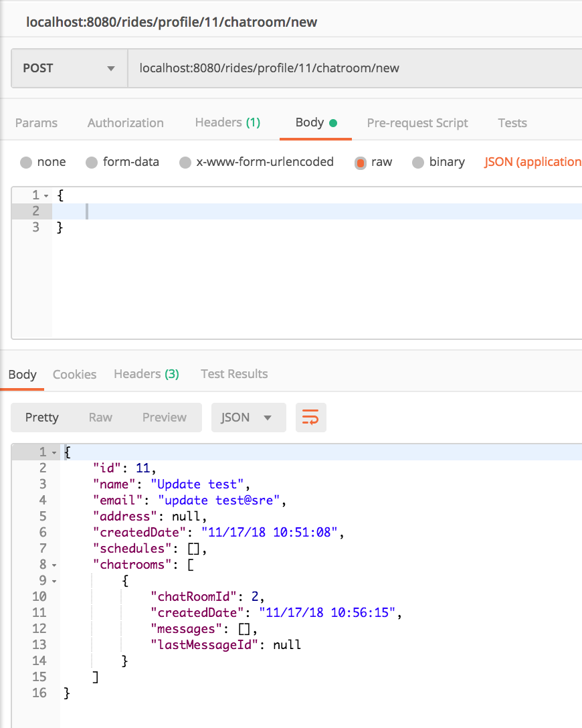Select the 'none' body type radio

[x=26, y=162]
